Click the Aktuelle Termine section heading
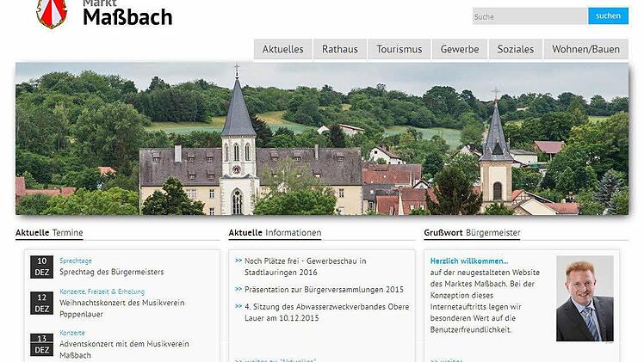This screenshot has width=644, height=362. [49, 232]
